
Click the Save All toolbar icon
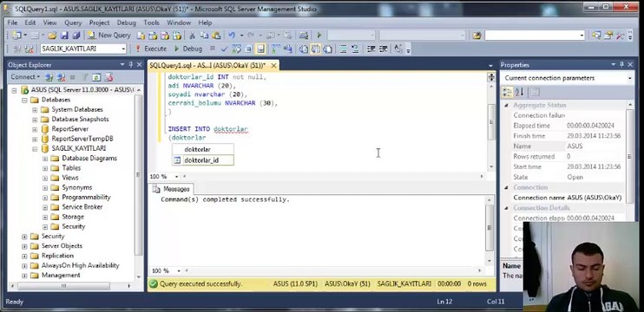pos(76,36)
